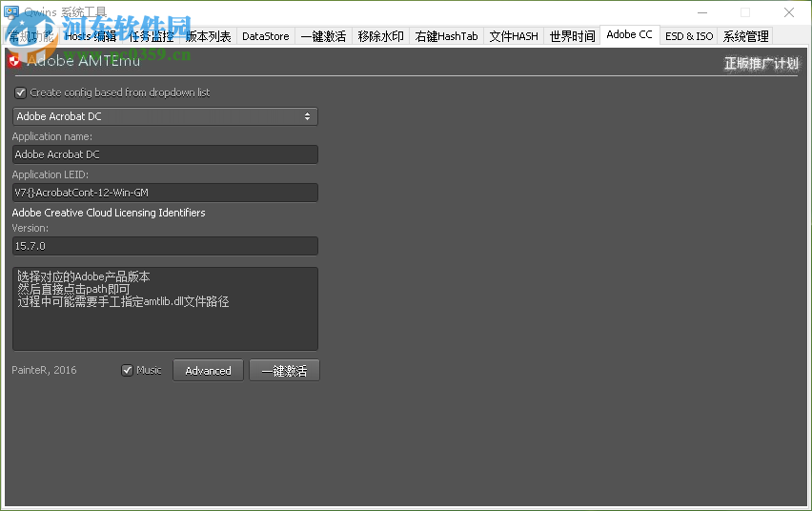Click the Adobe AMTEmu shield icon

pyautogui.click(x=14, y=61)
